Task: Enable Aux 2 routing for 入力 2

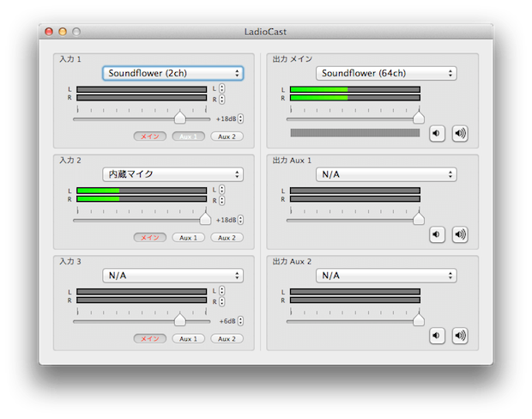Action: (227, 237)
